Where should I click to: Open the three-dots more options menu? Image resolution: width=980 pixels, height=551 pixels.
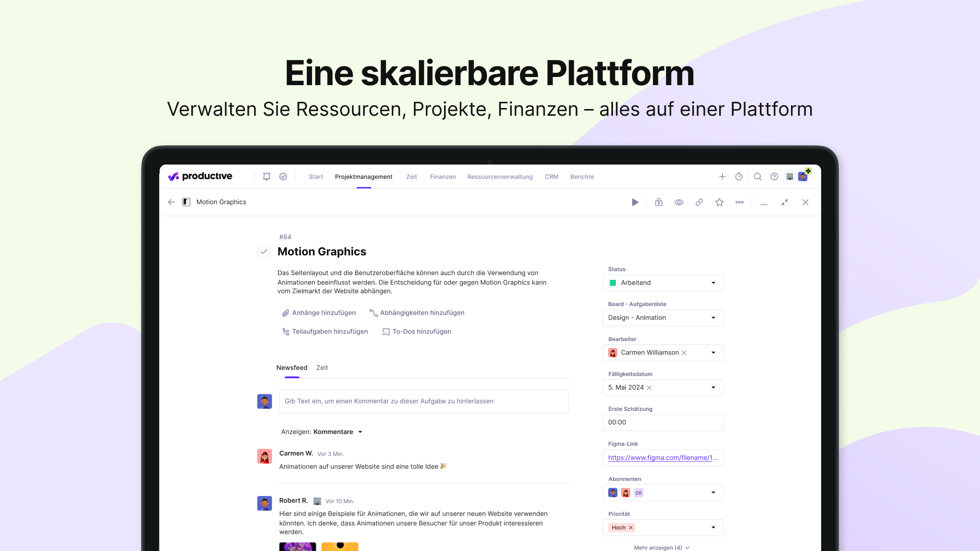(x=739, y=202)
